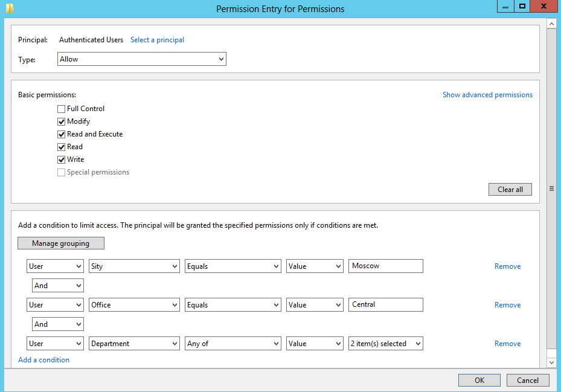Open the Value dropdown in the Central row
This screenshot has height=392, width=561.
315,304
